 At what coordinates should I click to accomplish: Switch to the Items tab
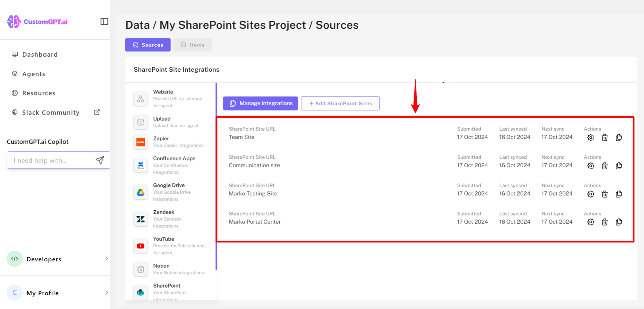click(193, 45)
